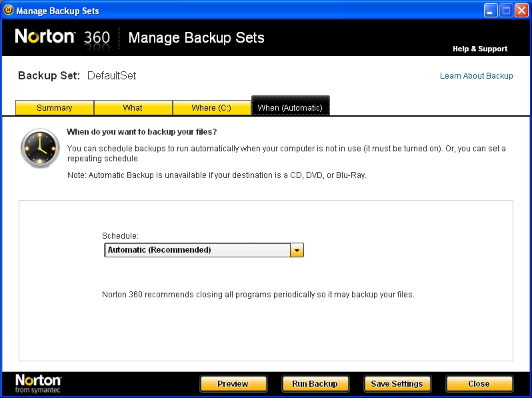
Task: Select the When (Automatic) tab
Action: (290, 106)
